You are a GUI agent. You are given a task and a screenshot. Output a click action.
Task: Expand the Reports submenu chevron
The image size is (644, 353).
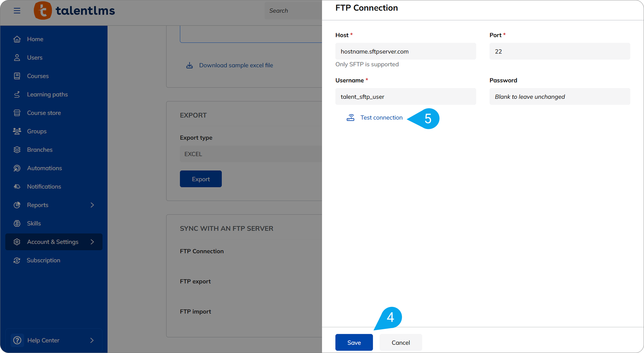pos(92,205)
